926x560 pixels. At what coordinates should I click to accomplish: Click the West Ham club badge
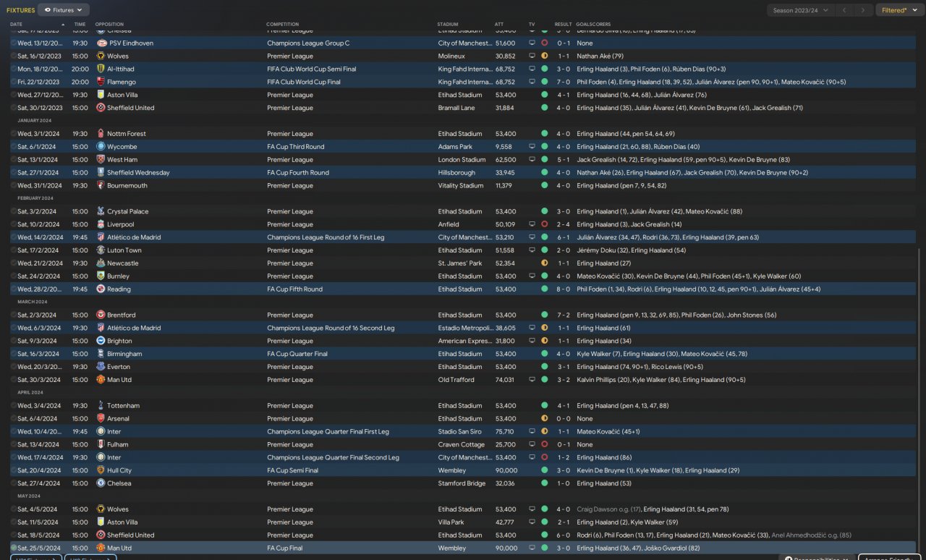101,160
